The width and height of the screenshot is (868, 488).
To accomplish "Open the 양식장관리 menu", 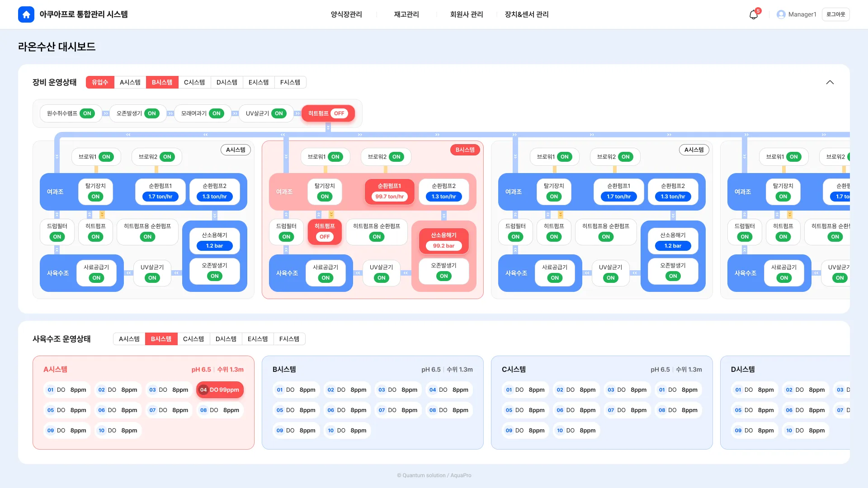I will click(x=346, y=14).
